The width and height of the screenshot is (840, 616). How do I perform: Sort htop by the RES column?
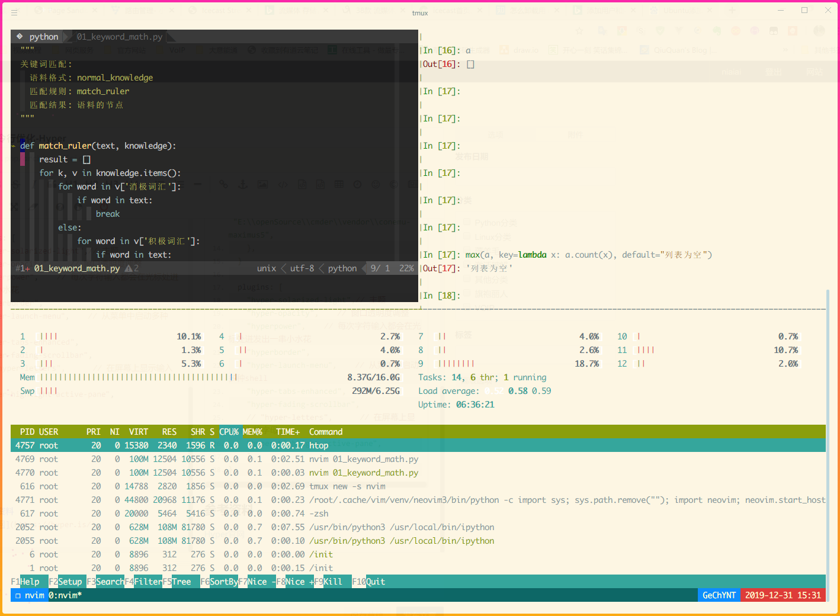tap(169, 432)
